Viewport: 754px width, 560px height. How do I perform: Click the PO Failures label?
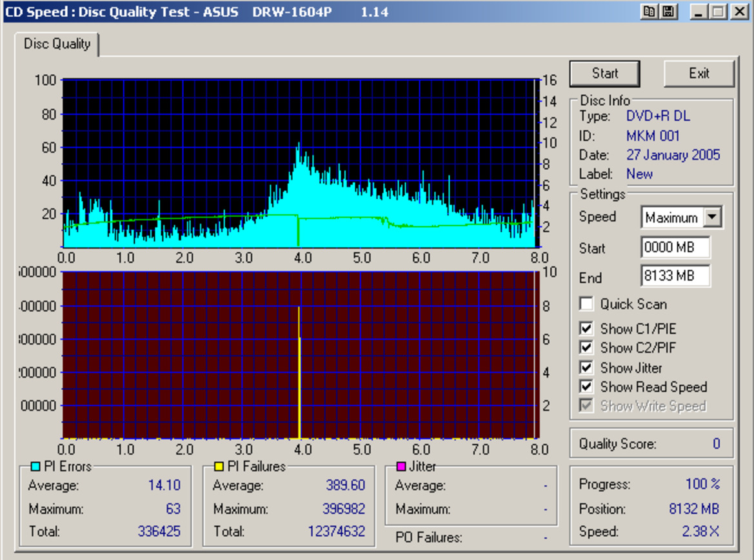(x=429, y=537)
